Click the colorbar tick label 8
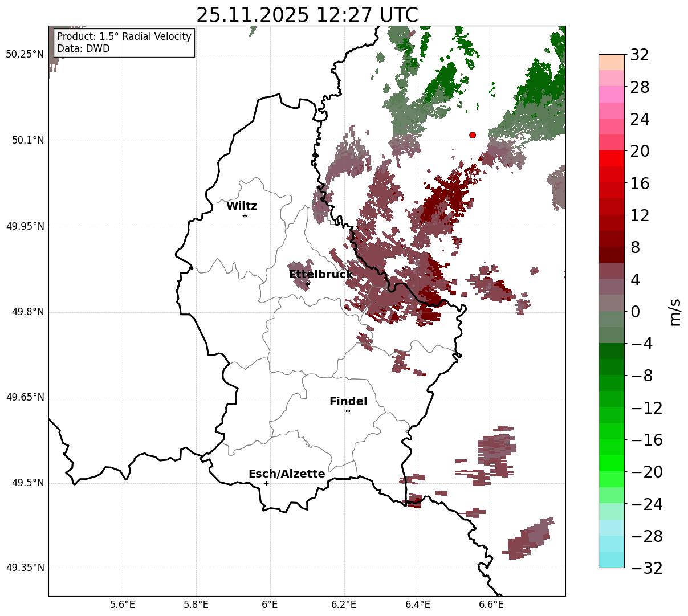This screenshot has width=688, height=616. pyautogui.click(x=635, y=248)
